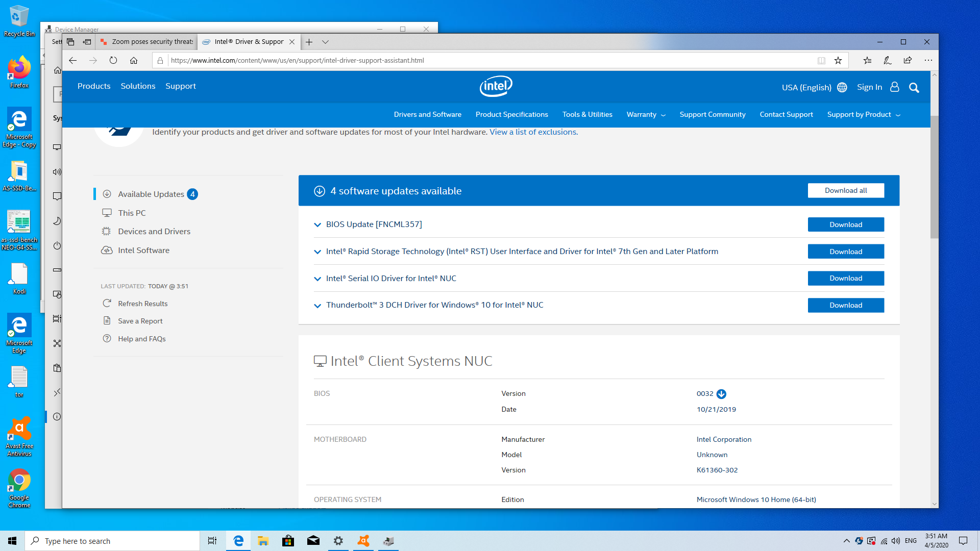Click the BIOS version download arrow icon

[x=721, y=394]
